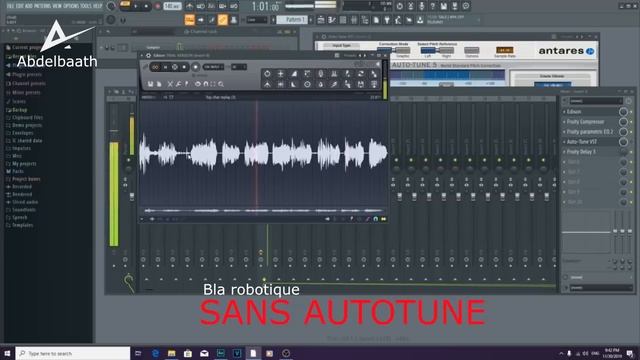640x360 pixels.
Task: Open the My projects folder
Action: coord(24,164)
